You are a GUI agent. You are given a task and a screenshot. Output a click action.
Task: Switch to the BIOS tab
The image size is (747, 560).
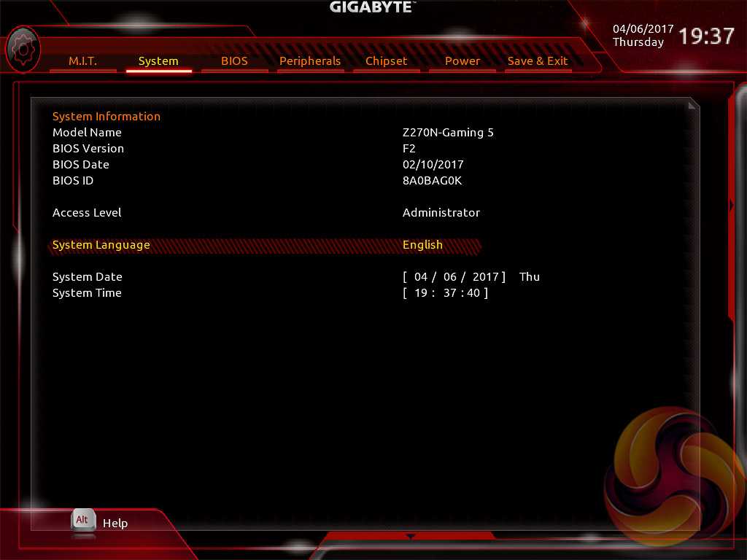tap(234, 61)
